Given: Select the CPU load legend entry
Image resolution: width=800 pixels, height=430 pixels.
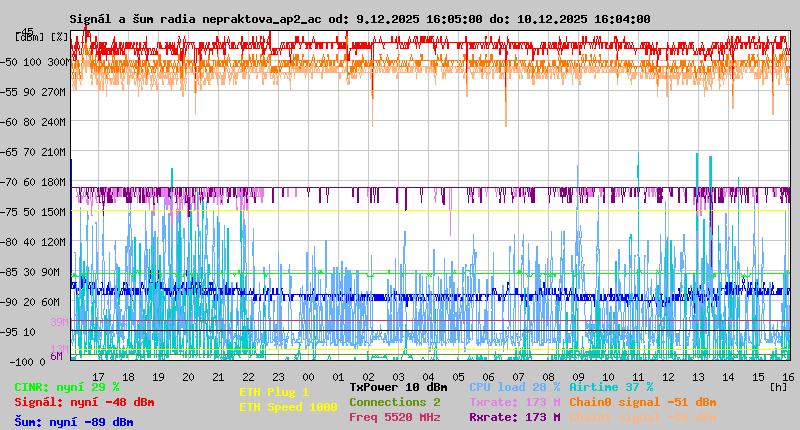Looking at the screenshot, I should point(514,387).
